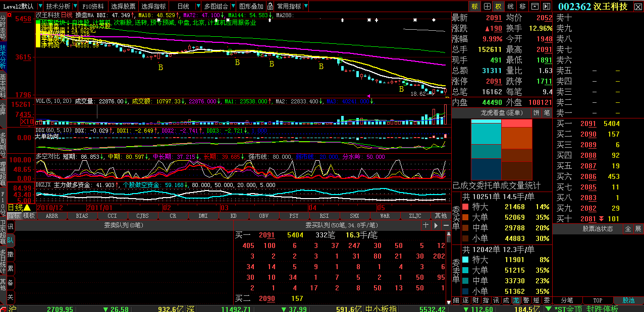Click the skip-to-end play icon in toolbar

pos(546,7)
